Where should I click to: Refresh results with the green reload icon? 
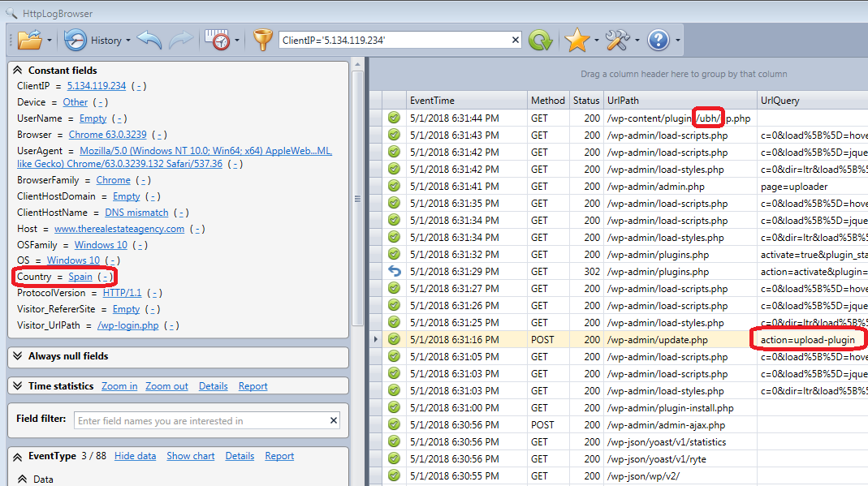pos(540,40)
